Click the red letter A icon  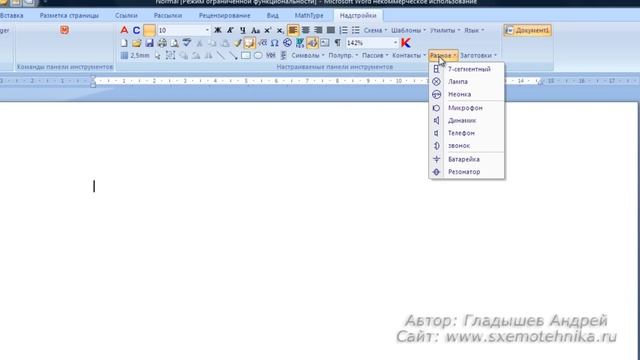[x=124, y=30]
